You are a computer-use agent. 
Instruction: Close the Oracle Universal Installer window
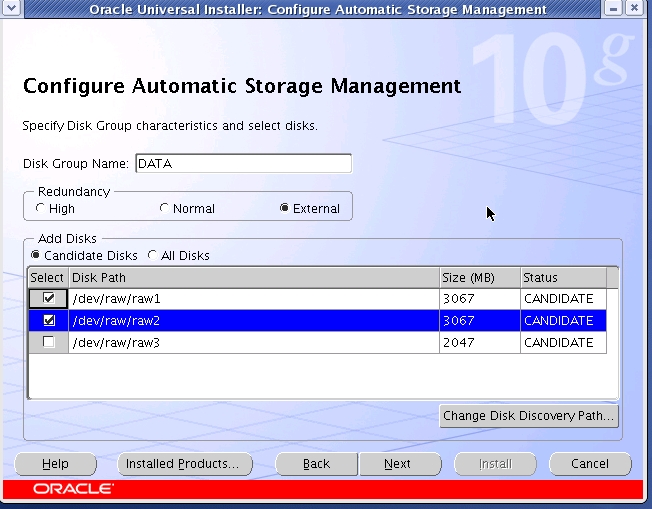tap(635, 8)
